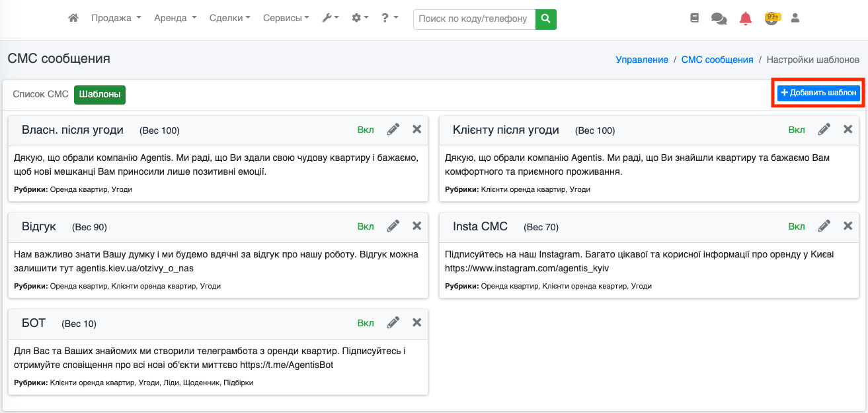Follow the Управление breadcrumb link
This screenshot has width=868, height=413.
pyautogui.click(x=641, y=60)
